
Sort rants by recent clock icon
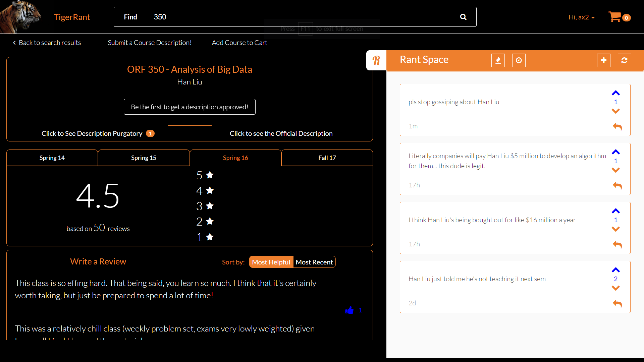coord(519,60)
